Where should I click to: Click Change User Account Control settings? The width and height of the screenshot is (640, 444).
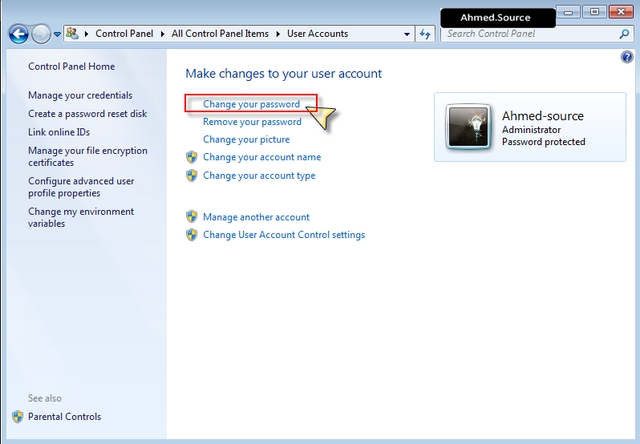(284, 235)
